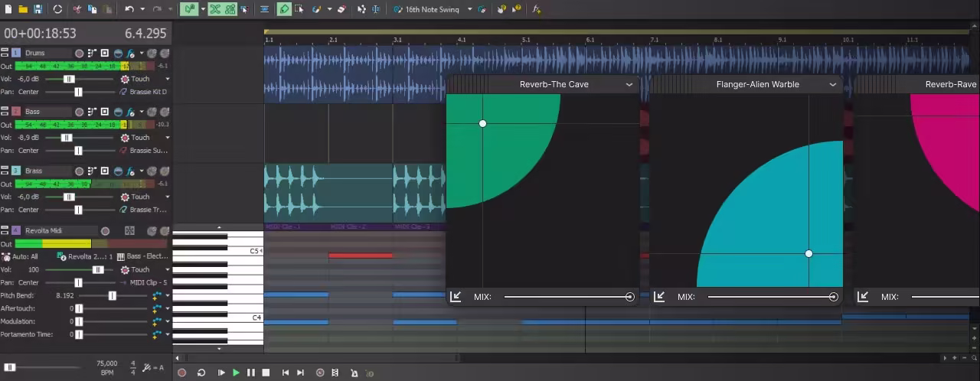The image size is (980, 381).
Task: Open the Pitch Bend automation dropdown arrow
Action: coord(168,295)
